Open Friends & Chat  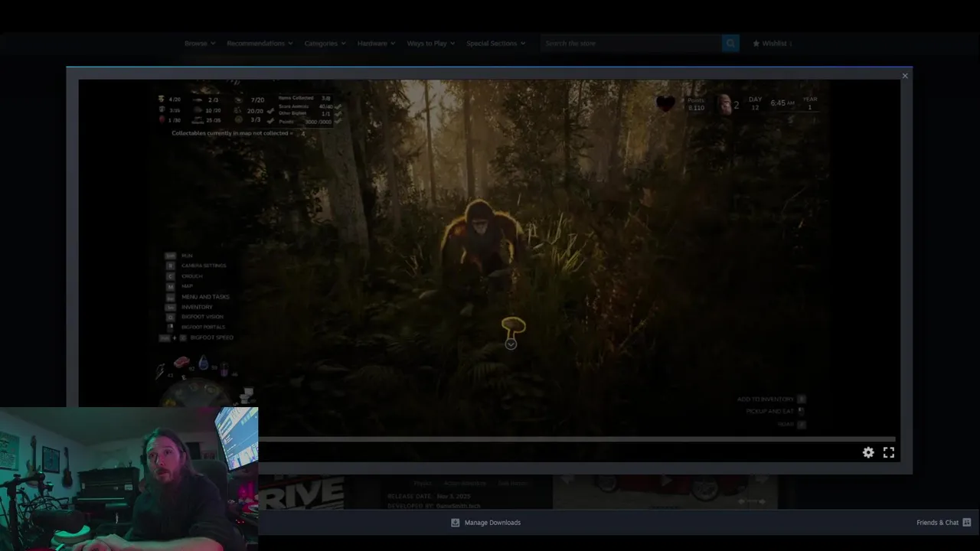tap(944, 523)
